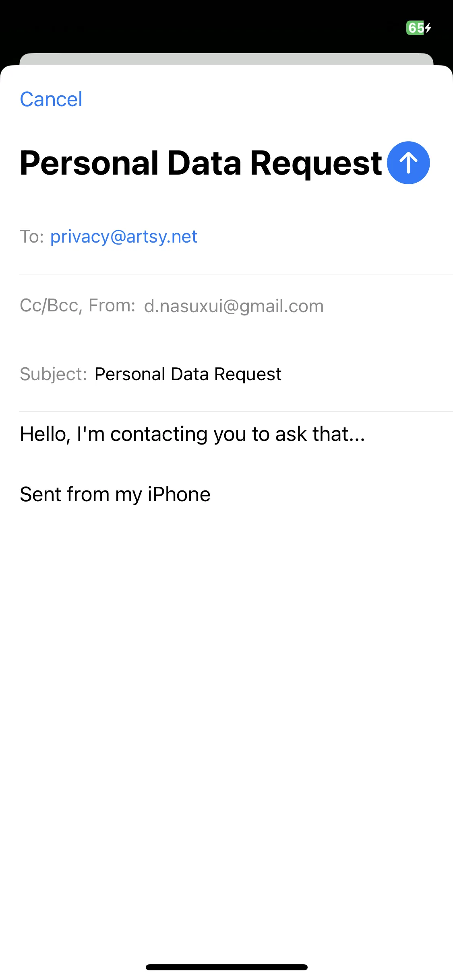The image size is (453, 980).
Task: Tap the green battery percentage indicator
Action: pyautogui.click(x=415, y=28)
